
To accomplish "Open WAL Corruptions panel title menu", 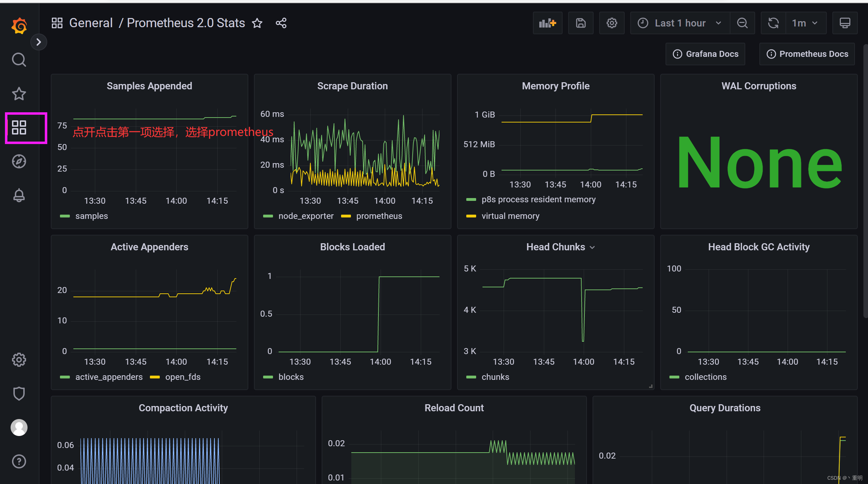I will [759, 86].
